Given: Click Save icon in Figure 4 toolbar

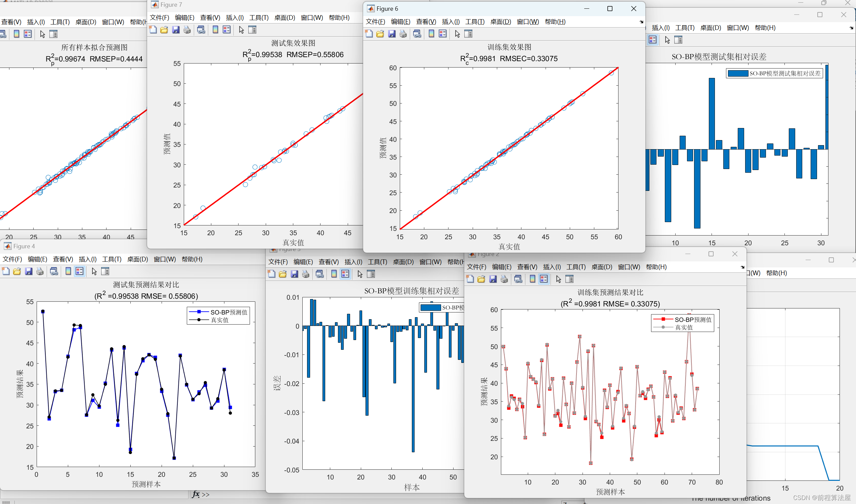Looking at the screenshot, I should (29, 271).
